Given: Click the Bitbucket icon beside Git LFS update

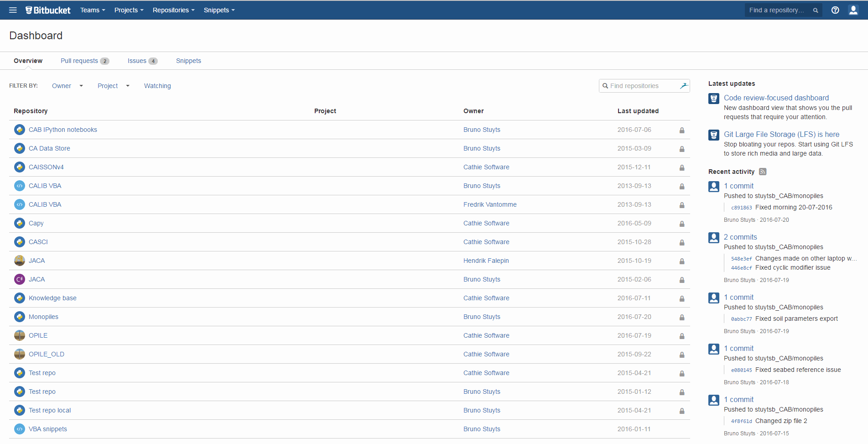Looking at the screenshot, I should pos(714,135).
